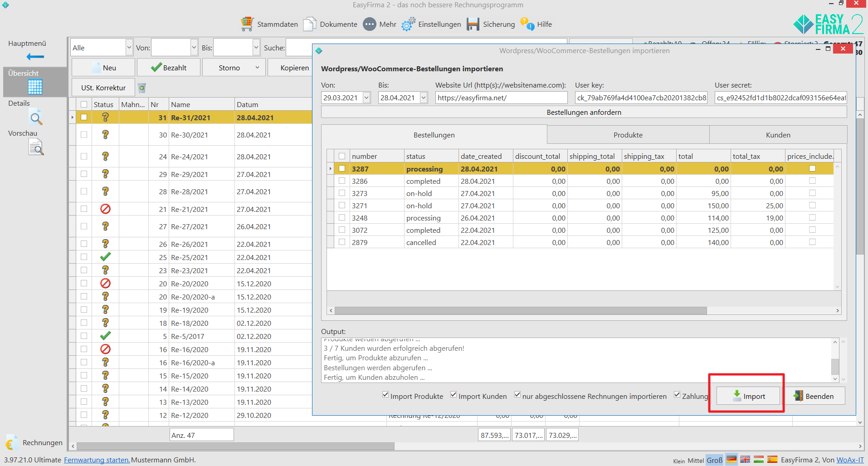Viewport: 868px width, 466px height.
Task: Switch language with the German flag
Action: 731,460
